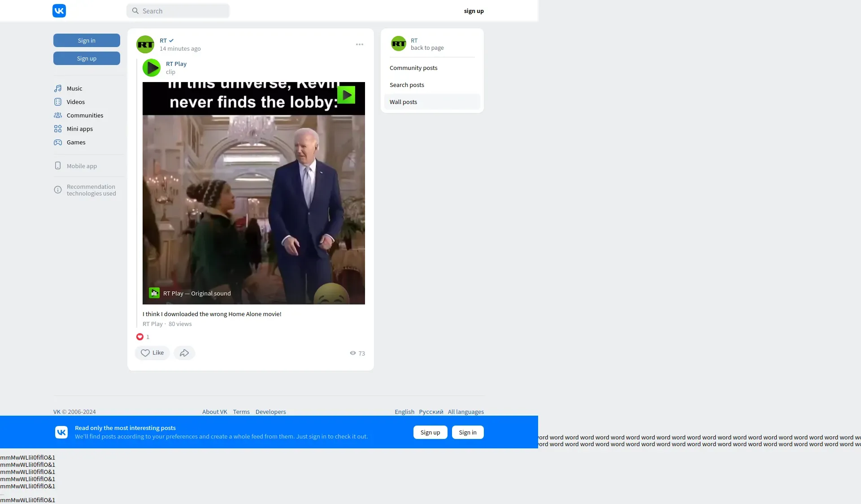The image size is (861, 504).
Task: Open Music from the sidebar
Action: [74, 88]
